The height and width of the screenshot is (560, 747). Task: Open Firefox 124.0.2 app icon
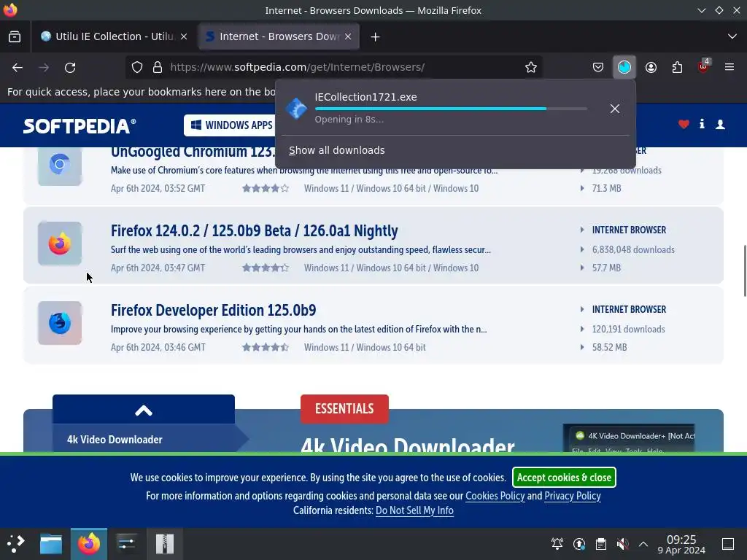click(60, 244)
